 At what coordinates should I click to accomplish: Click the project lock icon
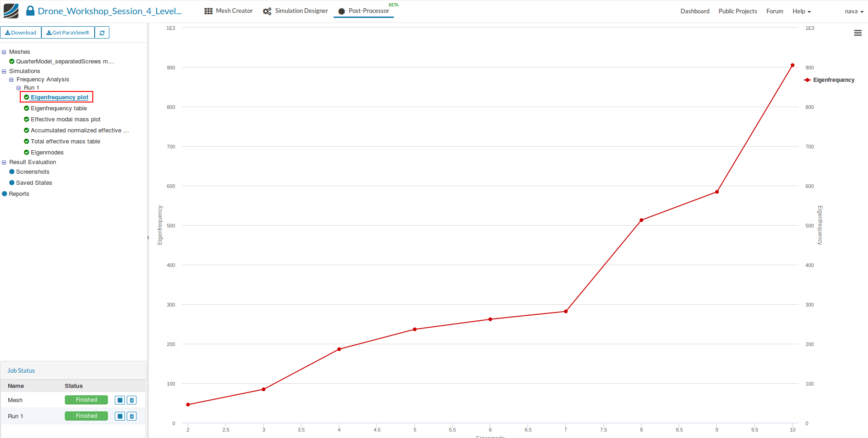pos(30,11)
